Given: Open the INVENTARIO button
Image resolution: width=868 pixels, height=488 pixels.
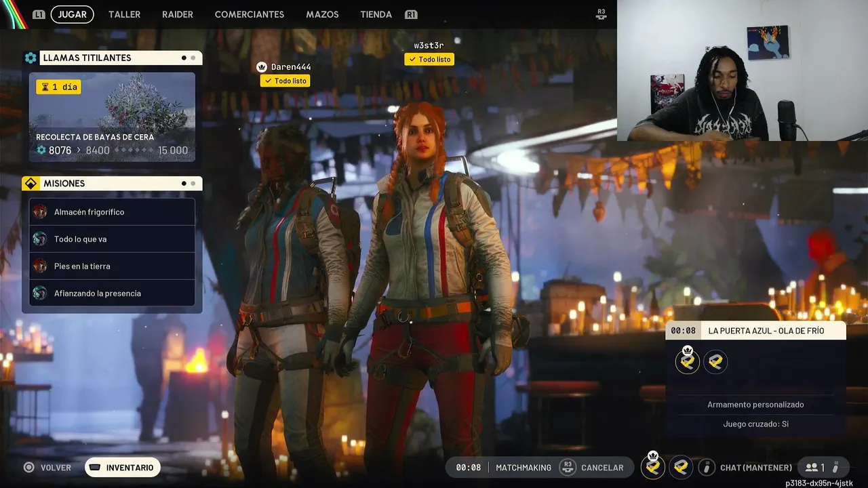Looking at the screenshot, I should coord(123,468).
